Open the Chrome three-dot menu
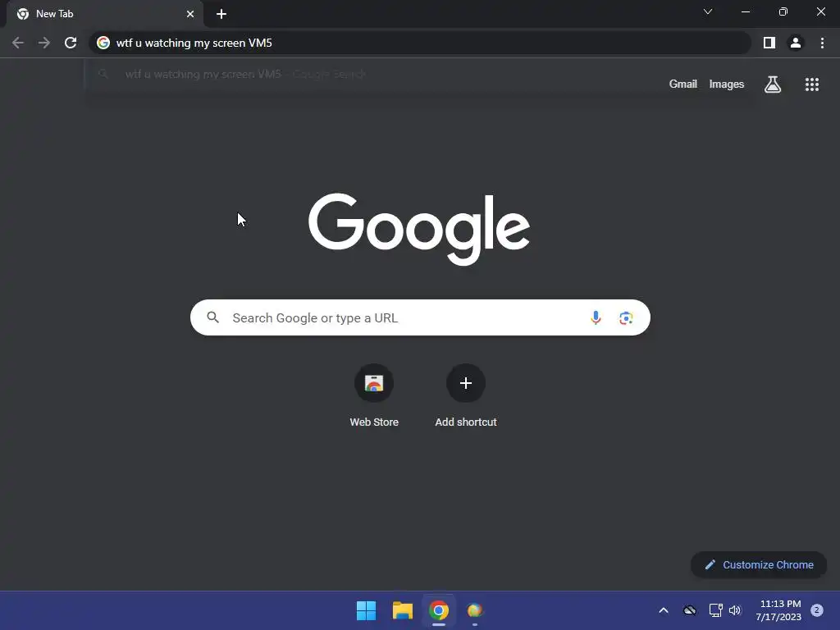 tap(822, 43)
